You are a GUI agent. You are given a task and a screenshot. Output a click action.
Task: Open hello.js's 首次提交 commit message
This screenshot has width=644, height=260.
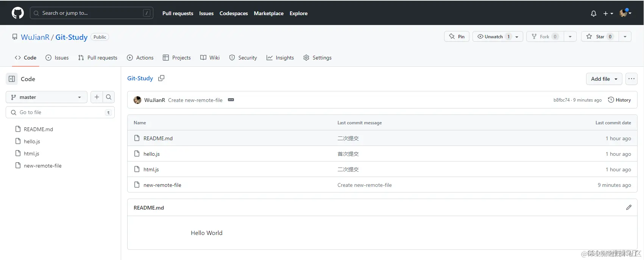(x=348, y=154)
